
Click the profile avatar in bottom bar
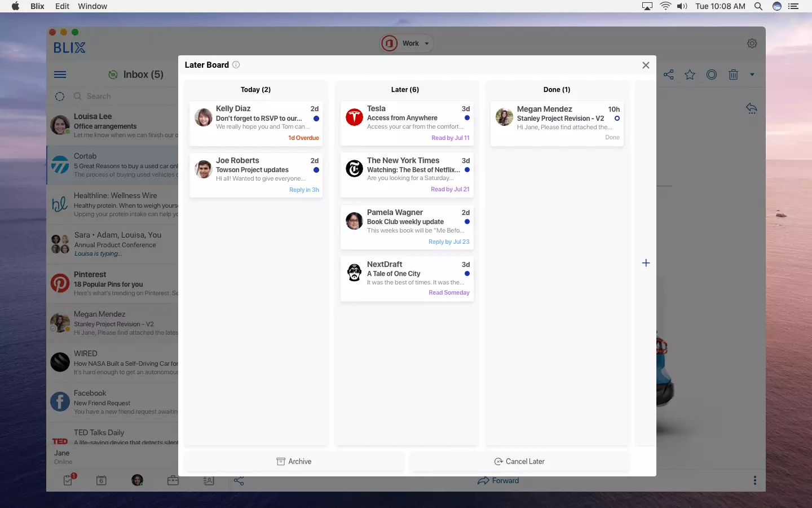point(137,480)
